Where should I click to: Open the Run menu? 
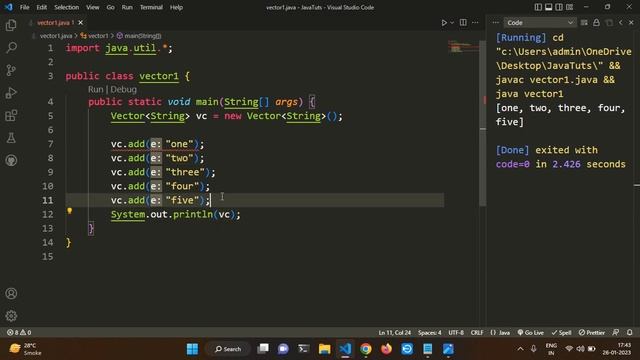[x=127, y=7]
